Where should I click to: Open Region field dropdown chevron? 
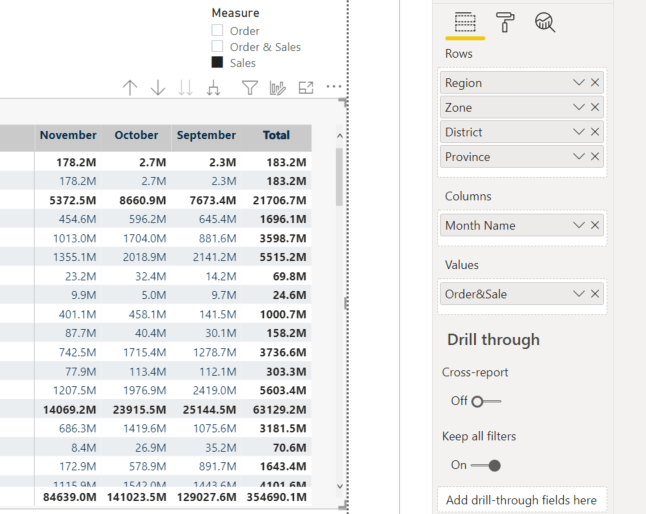579,82
